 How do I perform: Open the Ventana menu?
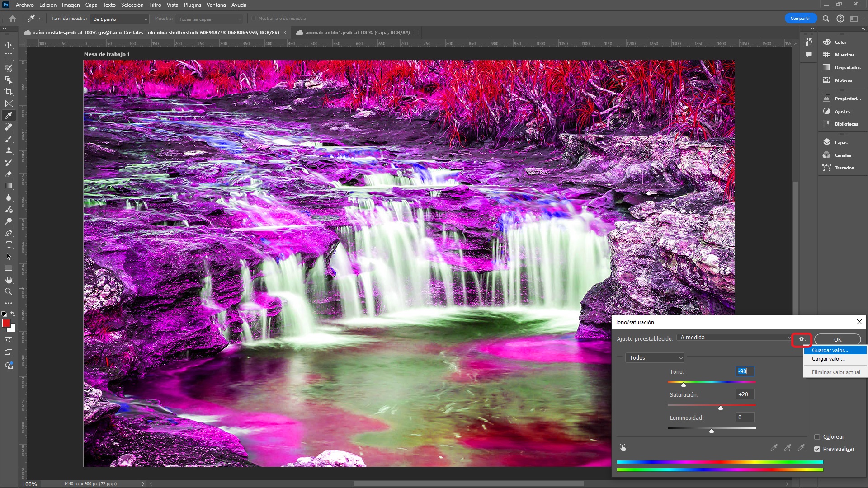(216, 5)
